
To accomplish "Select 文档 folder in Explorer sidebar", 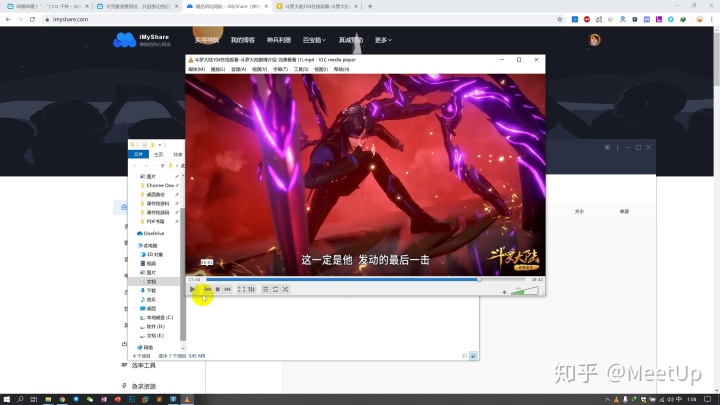I will click(148, 281).
